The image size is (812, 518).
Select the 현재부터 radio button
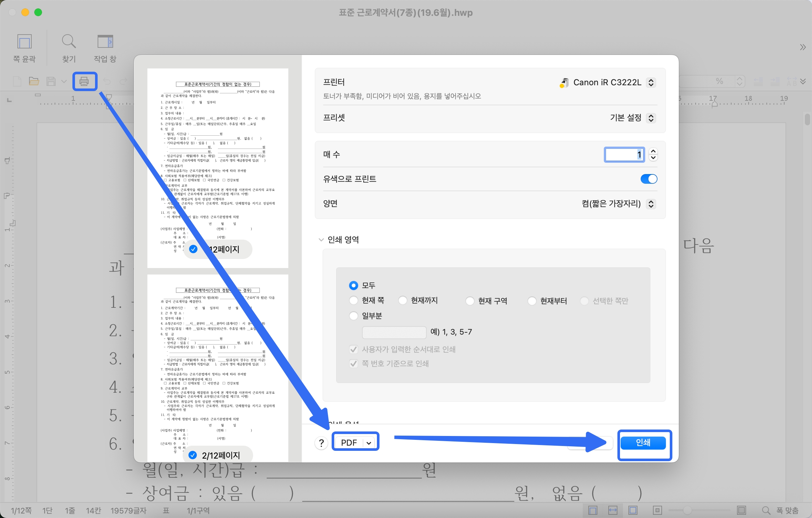[x=532, y=300]
